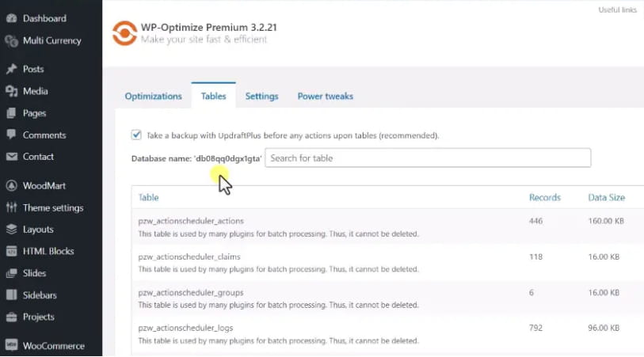This screenshot has width=644, height=357.
Task: Click the Posts pushpin icon
Action: 11,70
